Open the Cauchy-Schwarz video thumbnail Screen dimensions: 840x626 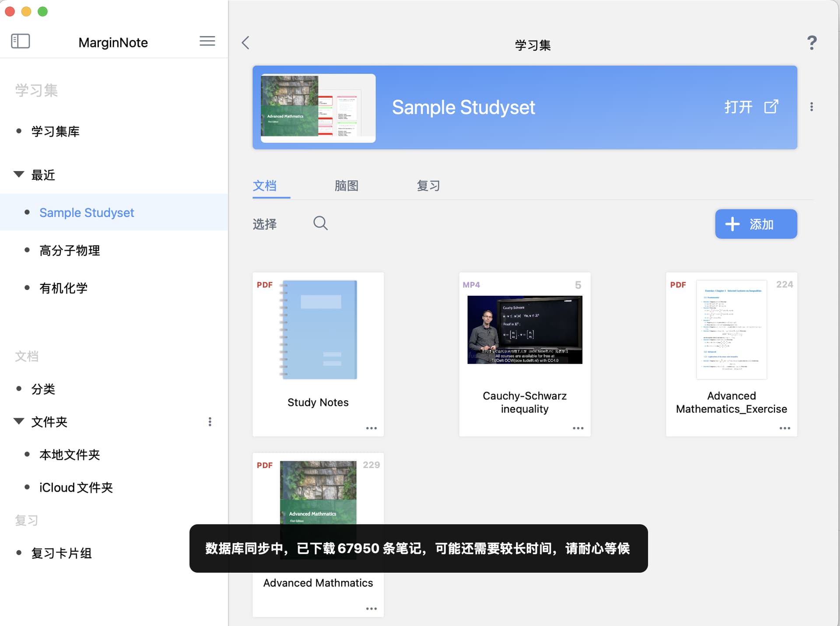click(x=525, y=330)
